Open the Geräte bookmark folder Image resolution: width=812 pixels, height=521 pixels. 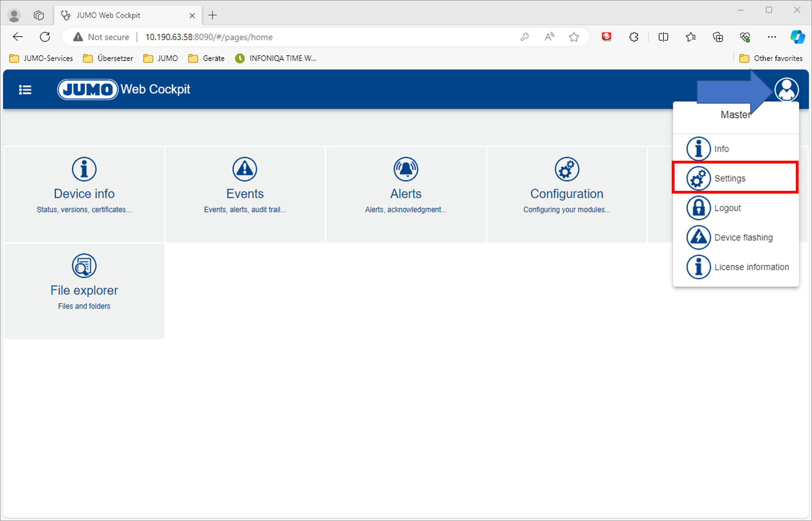[x=206, y=58]
